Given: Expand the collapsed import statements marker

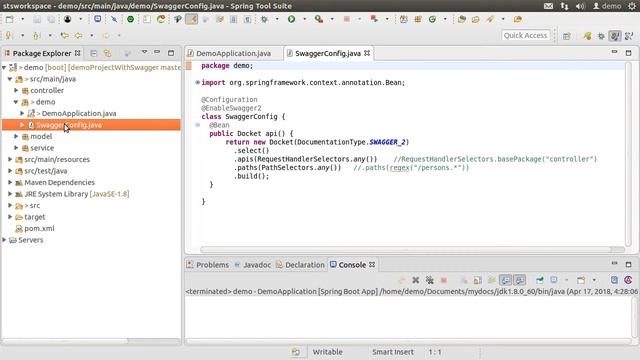Looking at the screenshot, I should pos(198,82).
